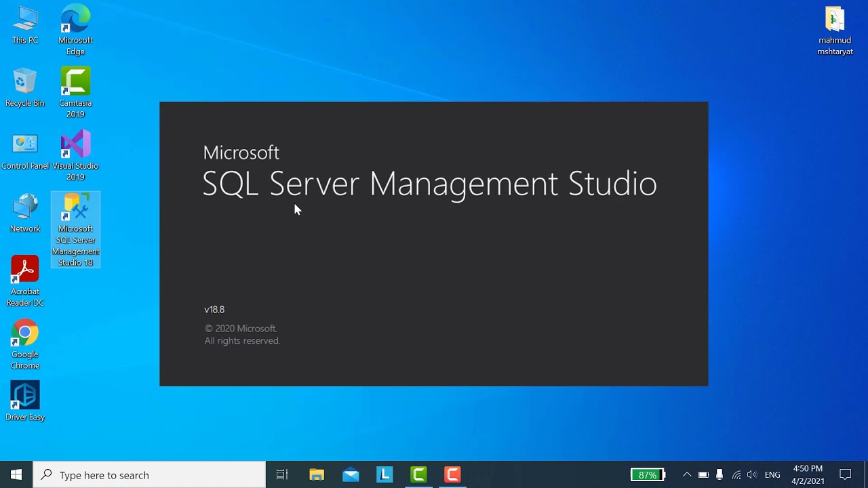Select the Microsoft Edge desktop shortcut
868x488 pixels.
(x=75, y=30)
